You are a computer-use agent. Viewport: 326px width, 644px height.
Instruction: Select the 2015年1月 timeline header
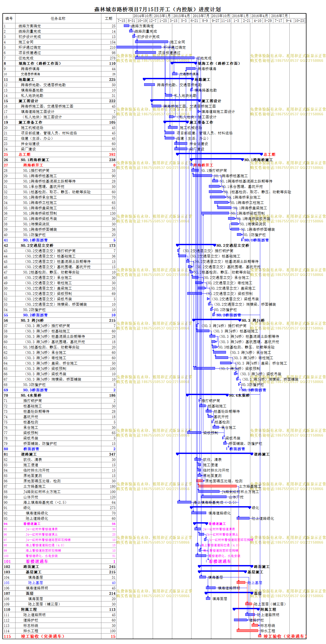162,16
